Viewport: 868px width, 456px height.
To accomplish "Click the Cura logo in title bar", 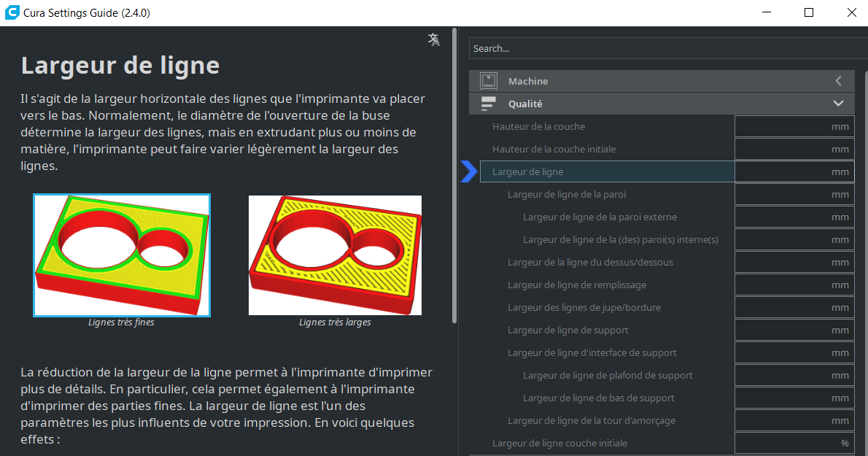I will [x=12, y=13].
